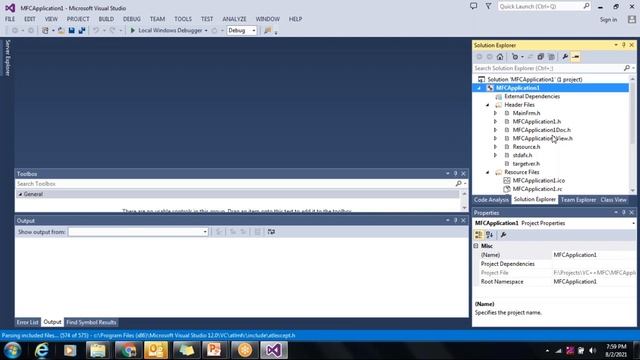Open the Server Explorer side tab

click(7, 58)
